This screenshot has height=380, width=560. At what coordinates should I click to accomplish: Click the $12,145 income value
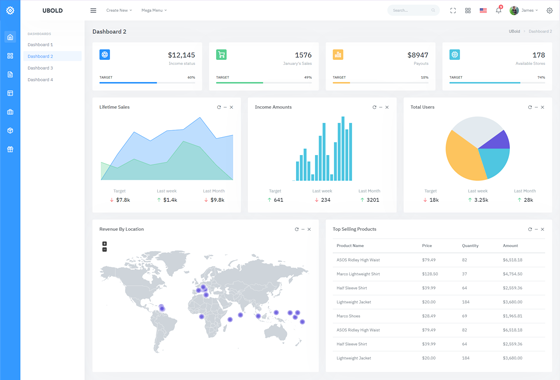[181, 55]
